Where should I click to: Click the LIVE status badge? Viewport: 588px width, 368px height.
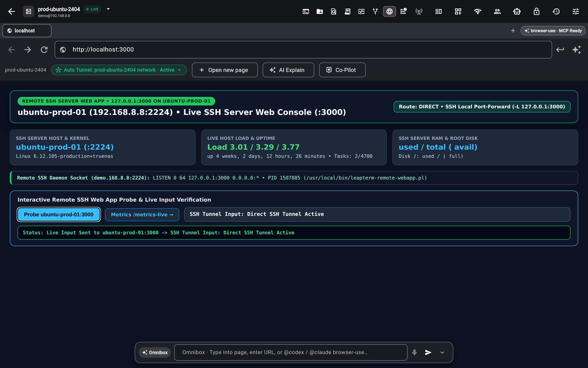92,9
